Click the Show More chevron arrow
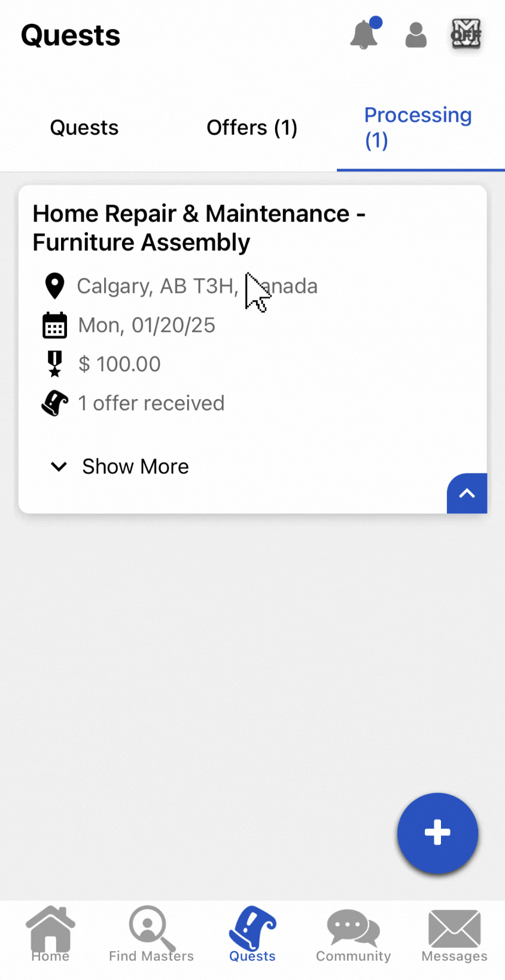Viewport: 505px width, 980px height. [59, 467]
